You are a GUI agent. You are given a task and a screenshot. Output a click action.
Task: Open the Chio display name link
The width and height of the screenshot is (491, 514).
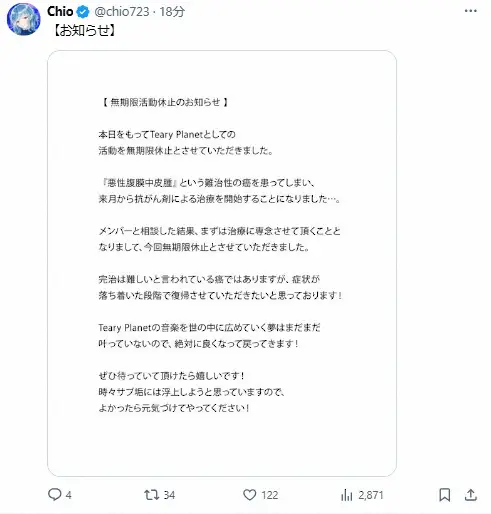click(60, 12)
